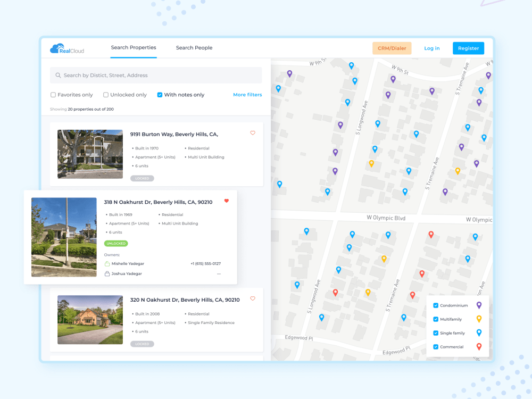532x399 pixels.
Task: Click the magnifier search icon
Action: (x=59, y=76)
